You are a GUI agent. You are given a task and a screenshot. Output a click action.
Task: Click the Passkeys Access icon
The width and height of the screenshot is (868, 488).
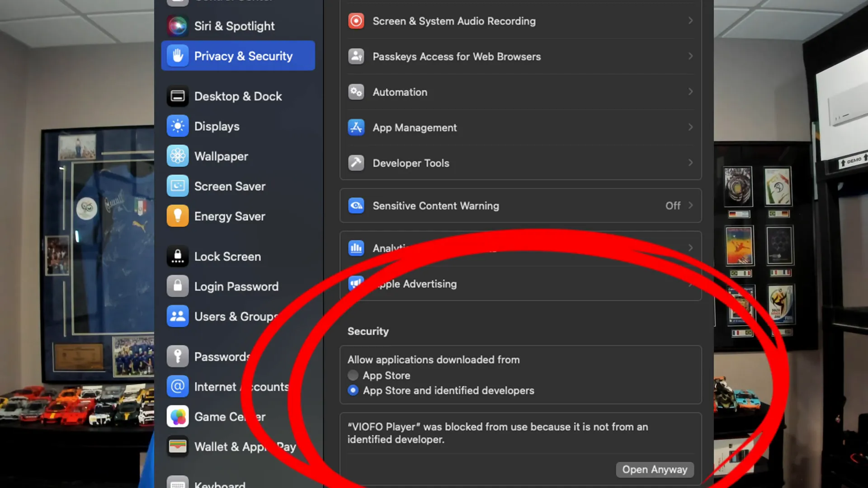[356, 56]
